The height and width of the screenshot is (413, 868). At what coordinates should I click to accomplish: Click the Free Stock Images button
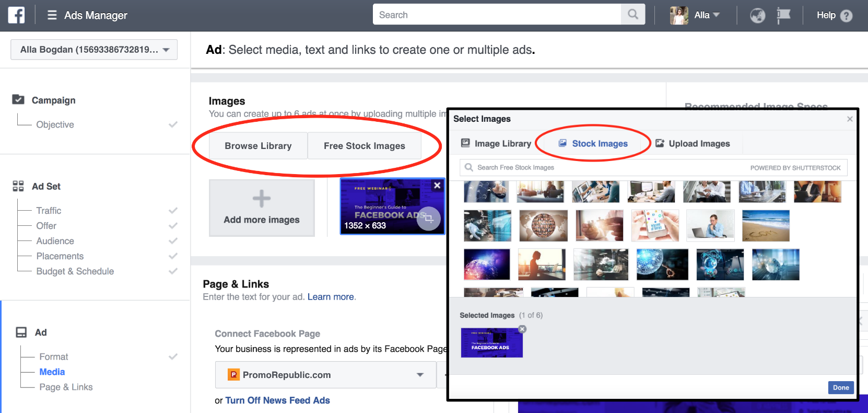pos(365,146)
